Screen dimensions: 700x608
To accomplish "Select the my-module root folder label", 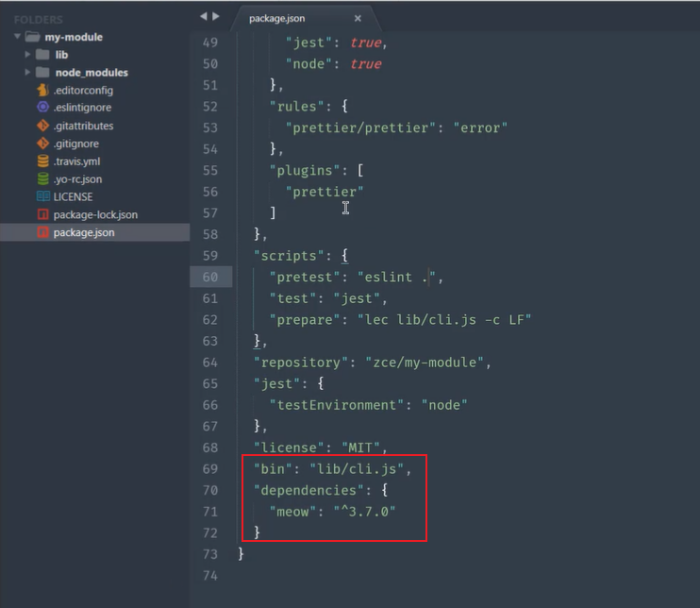I will tap(74, 37).
